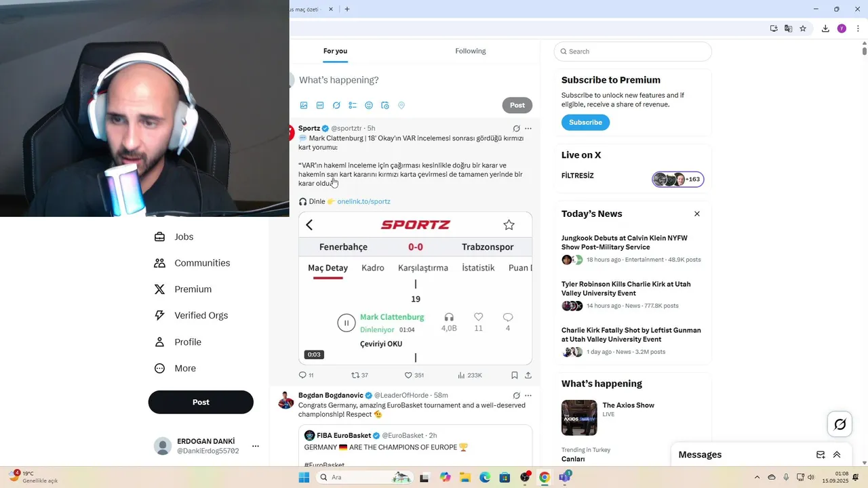Close the Today's News panel
The image size is (868, 488).
696,213
